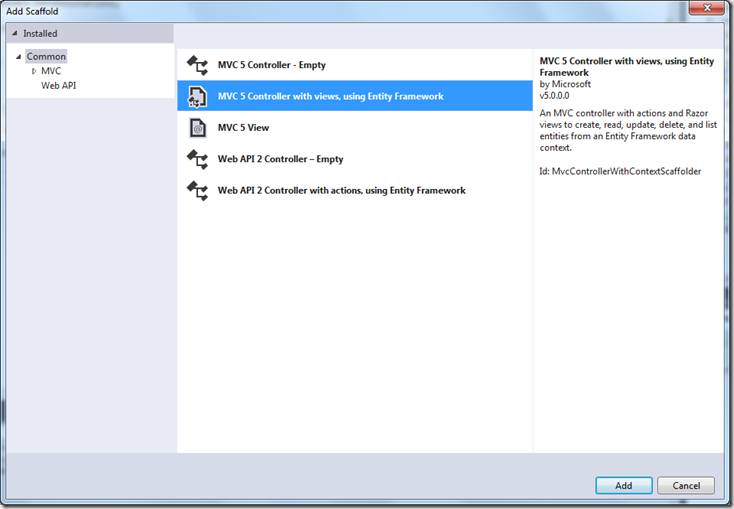Select the Installed header label
This screenshot has width=734, height=509.
click(x=40, y=33)
